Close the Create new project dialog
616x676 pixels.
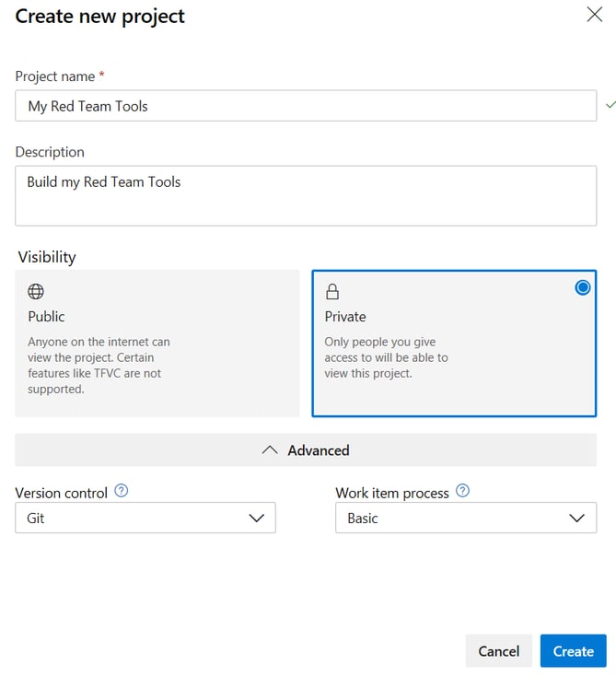click(x=595, y=15)
